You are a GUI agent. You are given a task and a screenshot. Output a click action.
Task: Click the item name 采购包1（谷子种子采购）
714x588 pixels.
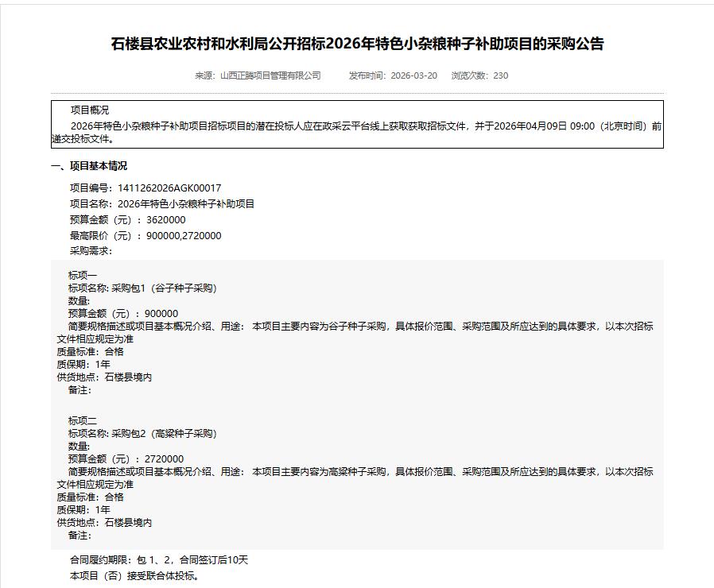(x=164, y=288)
